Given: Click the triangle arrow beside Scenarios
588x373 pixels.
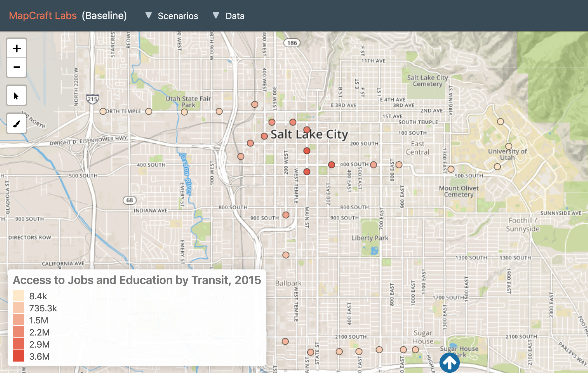Looking at the screenshot, I should [148, 15].
